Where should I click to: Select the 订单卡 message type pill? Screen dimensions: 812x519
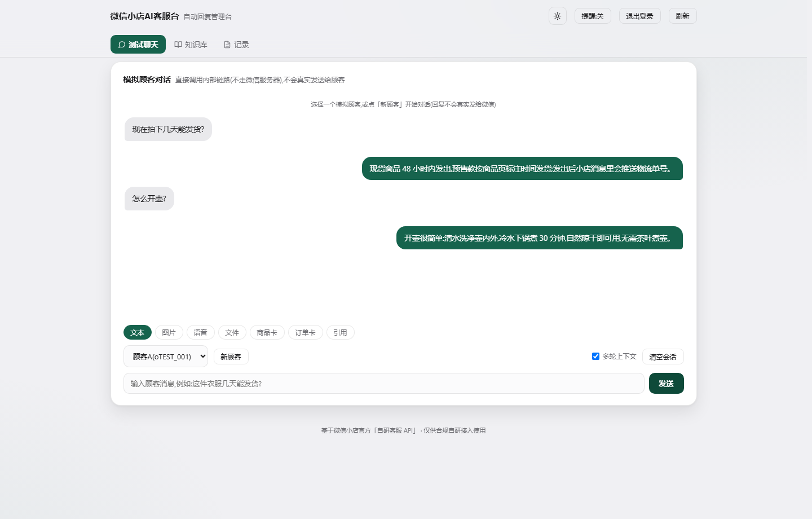click(x=306, y=332)
